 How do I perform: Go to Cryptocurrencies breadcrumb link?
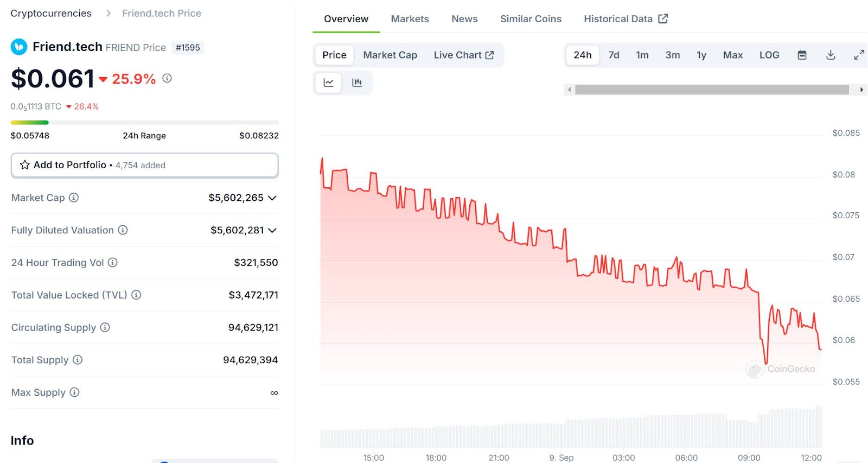point(51,13)
